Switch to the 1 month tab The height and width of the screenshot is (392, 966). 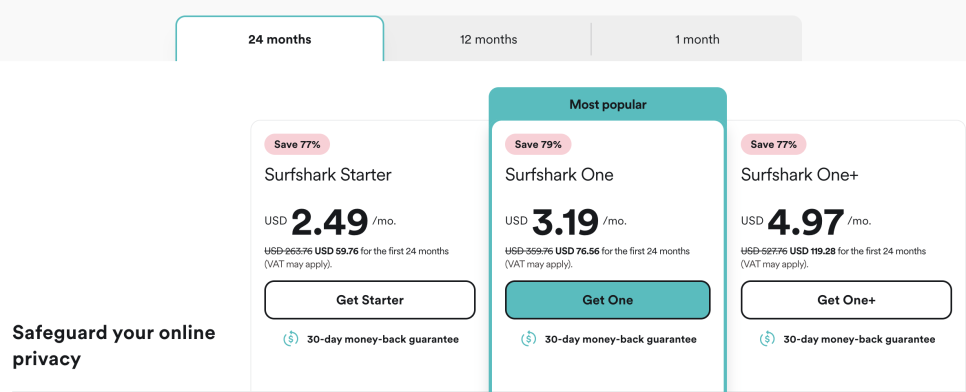tap(697, 39)
